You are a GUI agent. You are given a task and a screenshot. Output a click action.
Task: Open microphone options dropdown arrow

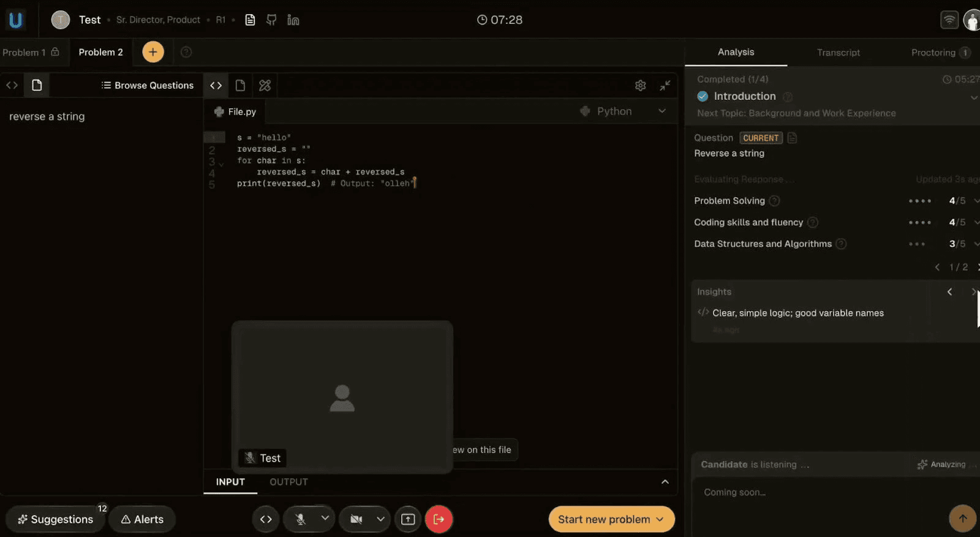(x=325, y=519)
